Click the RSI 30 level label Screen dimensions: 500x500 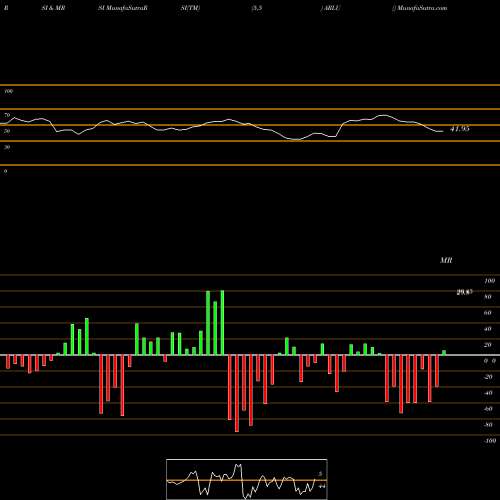7,147
